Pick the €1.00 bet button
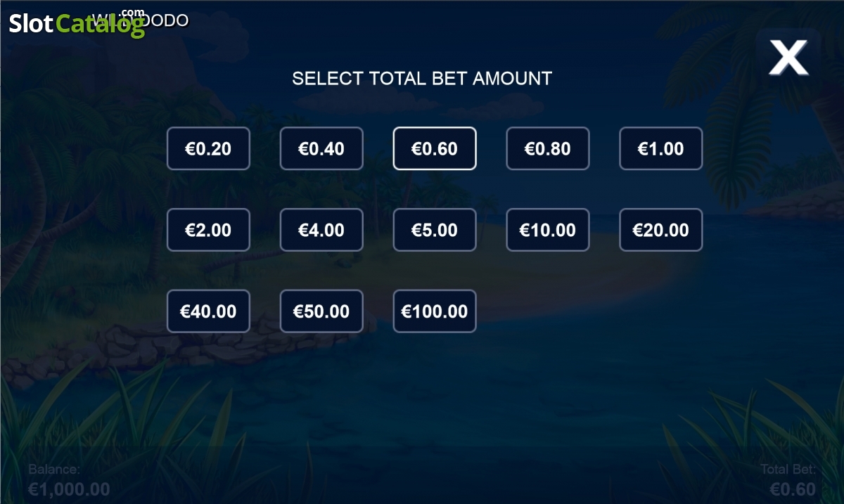Image resolution: width=844 pixels, height=504 pixels. coord(661,148)
